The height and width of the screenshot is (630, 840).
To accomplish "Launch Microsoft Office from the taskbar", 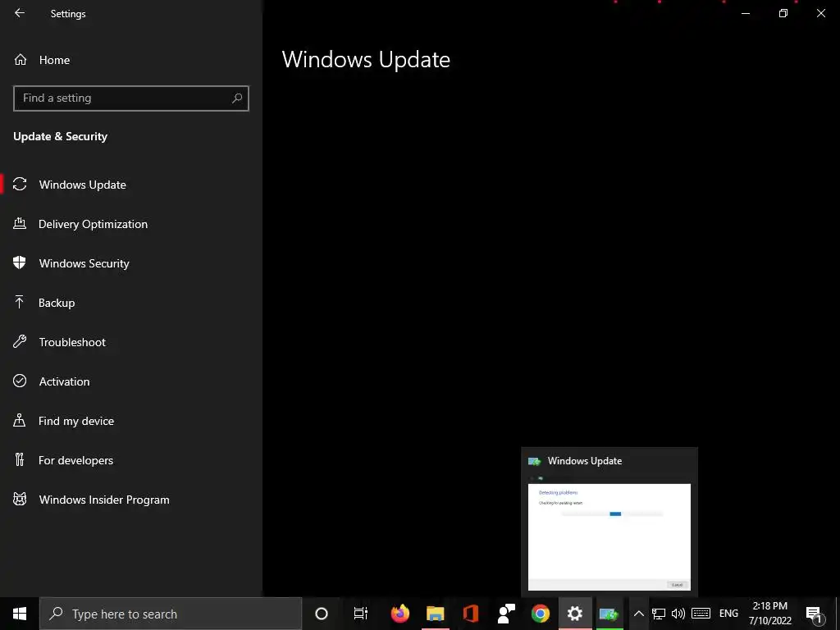I will [470, 614].
